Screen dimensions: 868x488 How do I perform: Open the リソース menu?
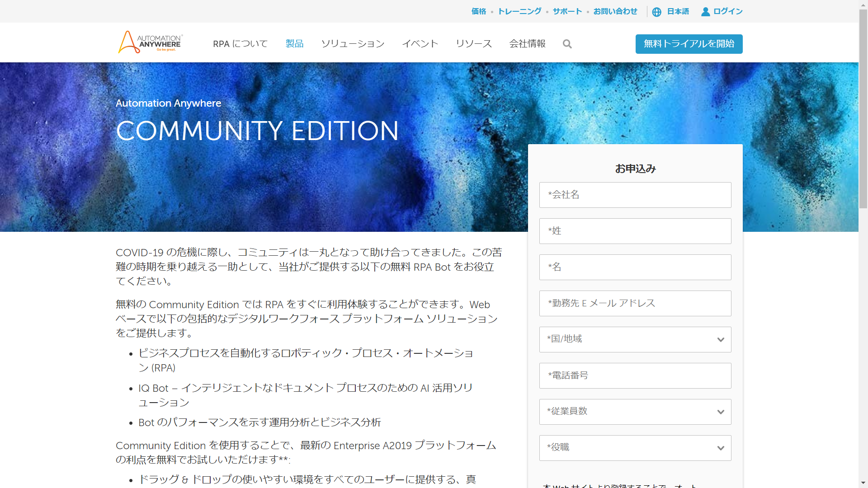coord(474,44)
